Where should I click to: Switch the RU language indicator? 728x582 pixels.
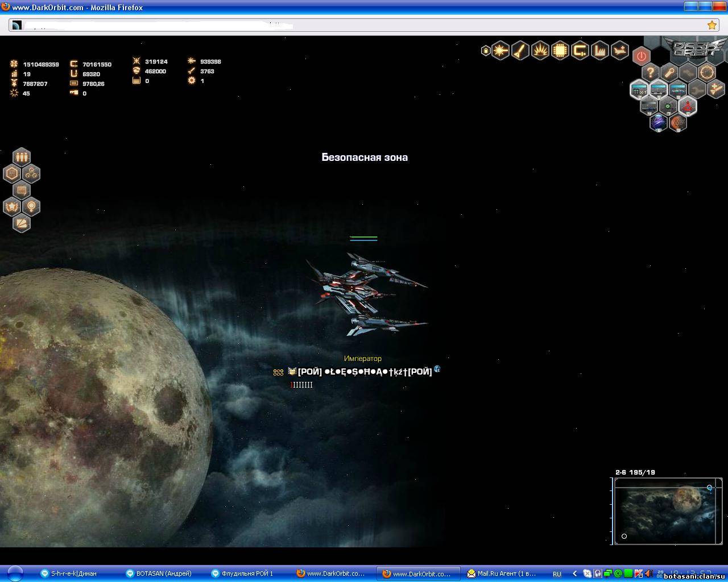tap(557, 574)
